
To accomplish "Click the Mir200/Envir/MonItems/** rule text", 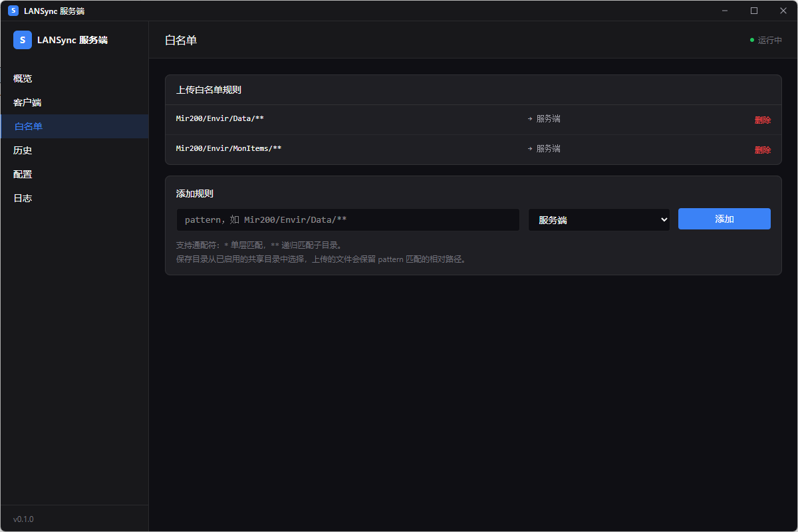I will click(x=229, y=148).
